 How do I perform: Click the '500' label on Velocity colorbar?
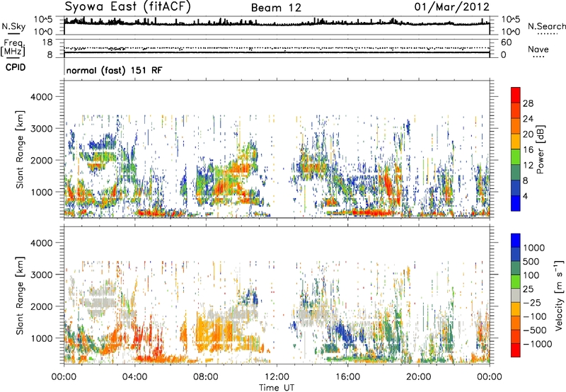click(x=531, y=261)
